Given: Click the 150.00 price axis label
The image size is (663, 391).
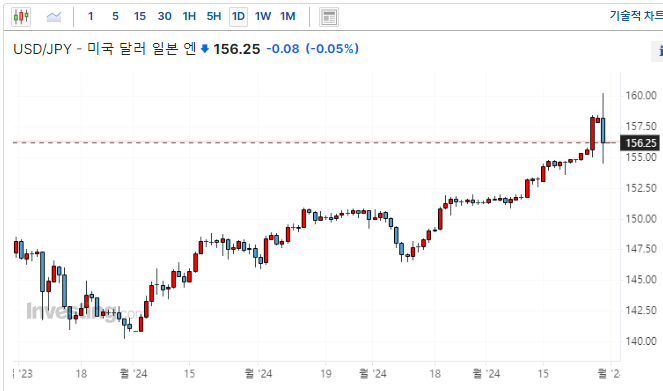Looking at the screenshot, I should (x=641, y=219).
